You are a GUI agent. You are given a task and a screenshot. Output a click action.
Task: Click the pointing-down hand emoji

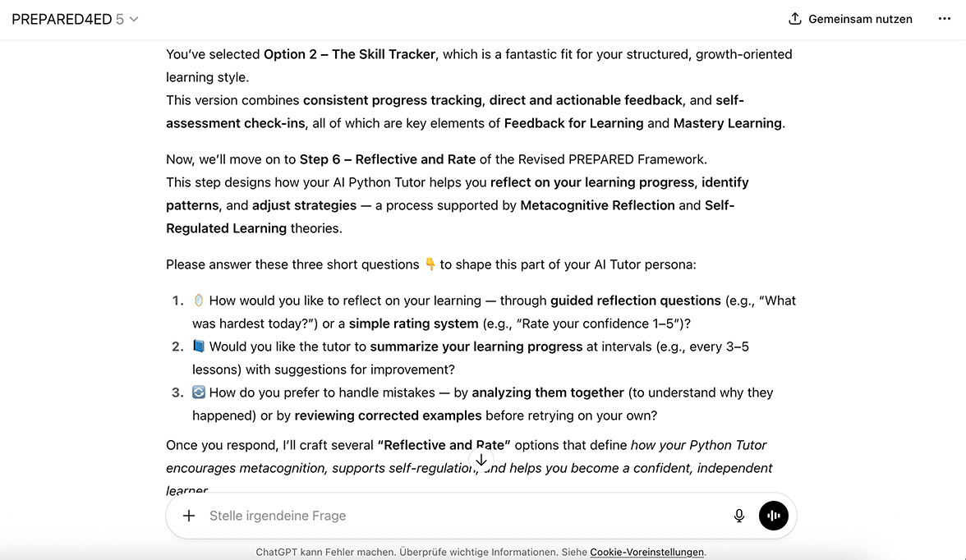pos(430,264)
